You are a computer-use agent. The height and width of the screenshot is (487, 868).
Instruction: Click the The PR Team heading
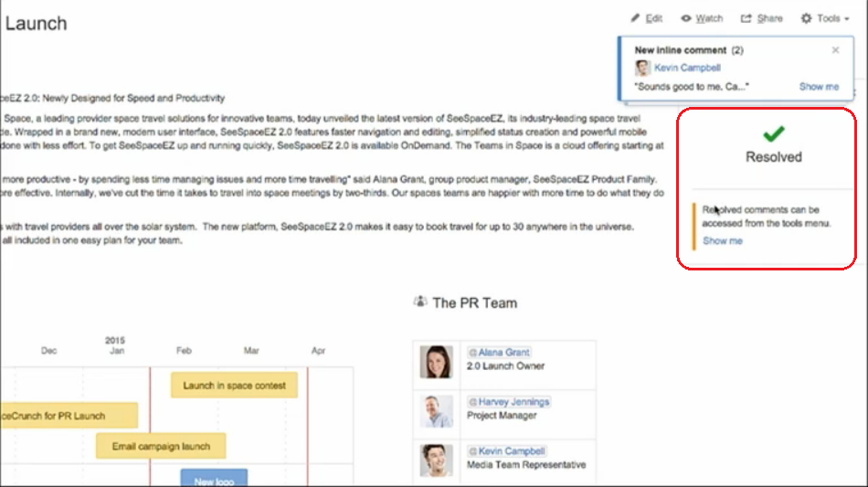[474, 302]
